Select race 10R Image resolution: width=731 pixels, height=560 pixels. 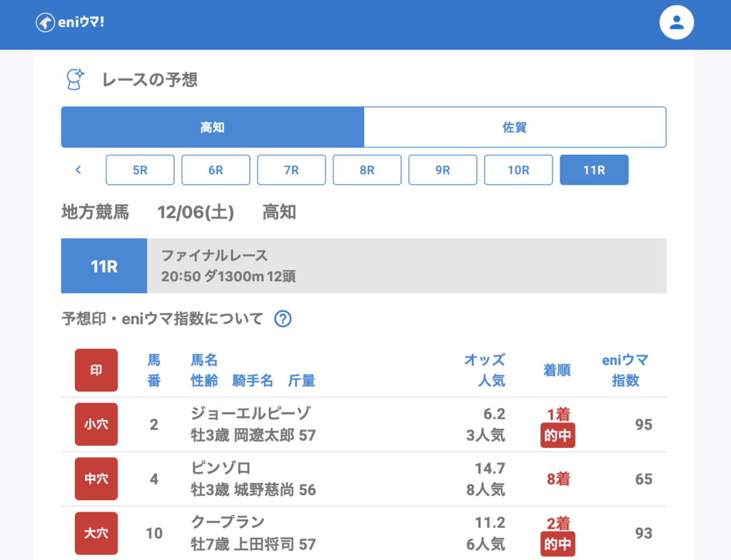518,170
